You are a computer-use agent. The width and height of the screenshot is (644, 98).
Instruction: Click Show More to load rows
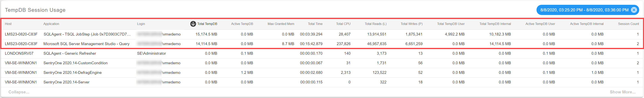(x=623, y=92)
